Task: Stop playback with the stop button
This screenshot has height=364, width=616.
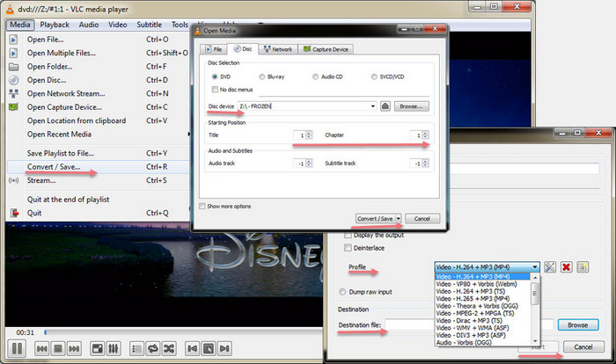Action: (58, 348)
